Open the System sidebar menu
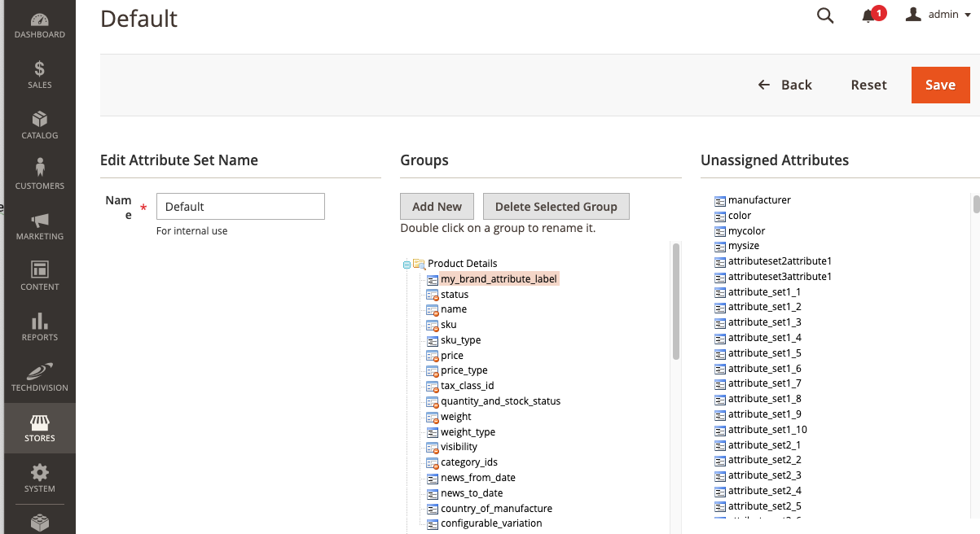980x534 pixels. pos(39,479)
